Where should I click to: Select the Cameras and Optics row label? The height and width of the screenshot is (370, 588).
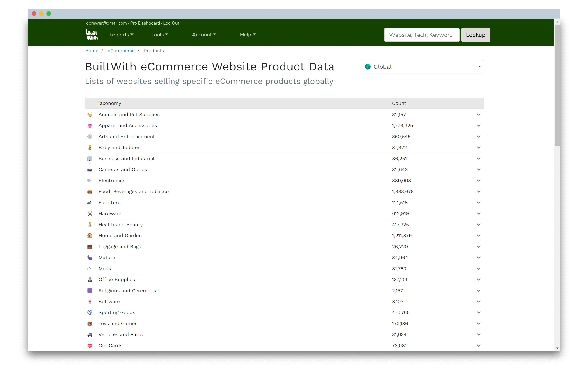coord(123,170)
